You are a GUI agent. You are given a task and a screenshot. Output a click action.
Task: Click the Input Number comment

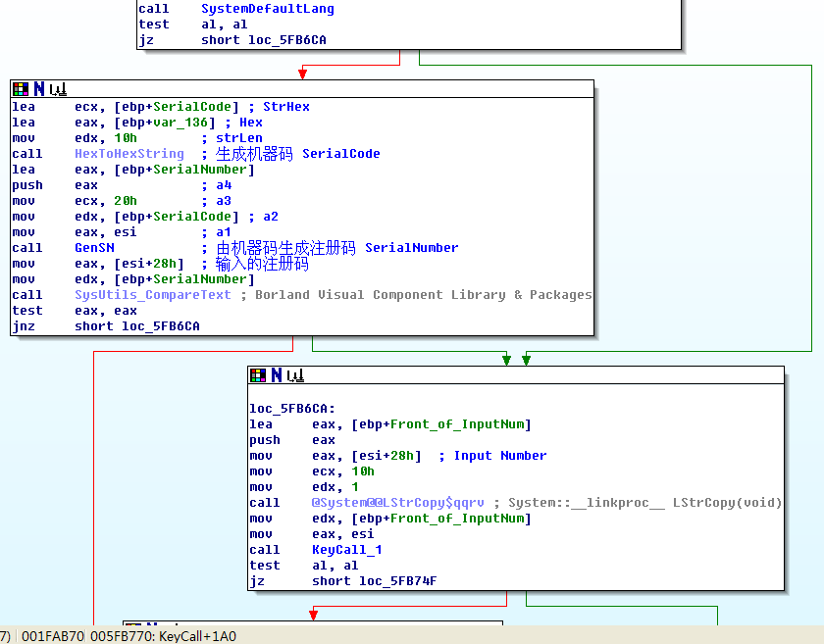click(x=499, y=456)
